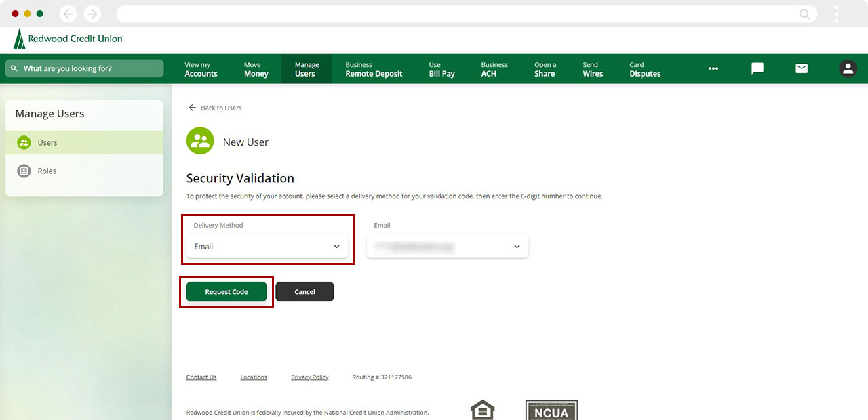Image resolution: width=868 pixels, height=420 pixels.
Task: Click the Request Code button
Action: pos(226,291)
